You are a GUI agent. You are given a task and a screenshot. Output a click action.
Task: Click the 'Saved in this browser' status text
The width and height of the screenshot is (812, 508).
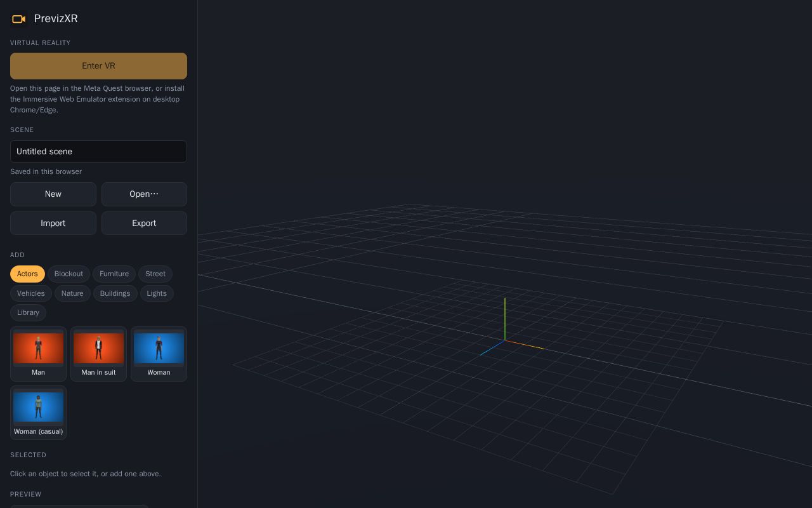pos(46,171)
